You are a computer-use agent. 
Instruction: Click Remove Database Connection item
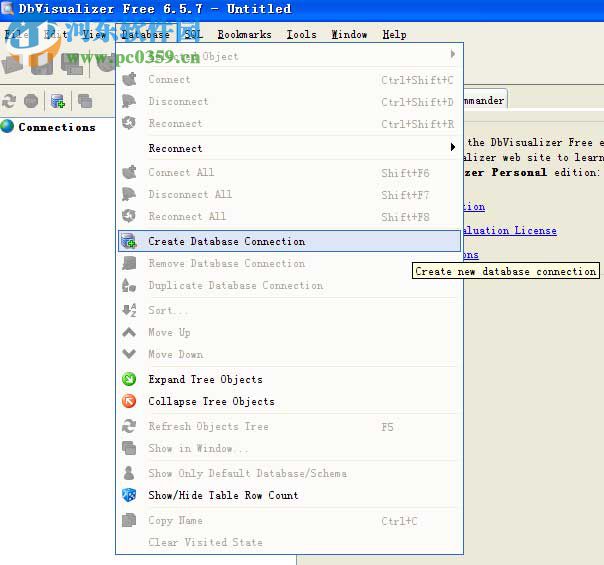click(289, 263)
